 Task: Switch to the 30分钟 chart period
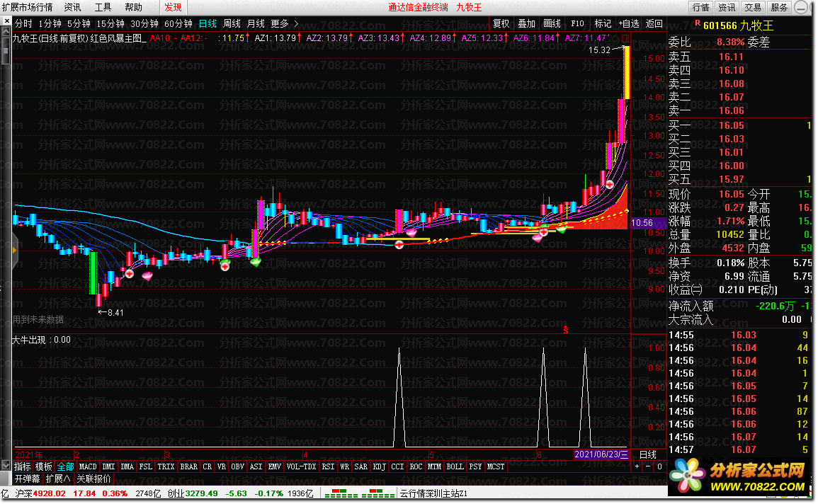click(x=144, y=24)
